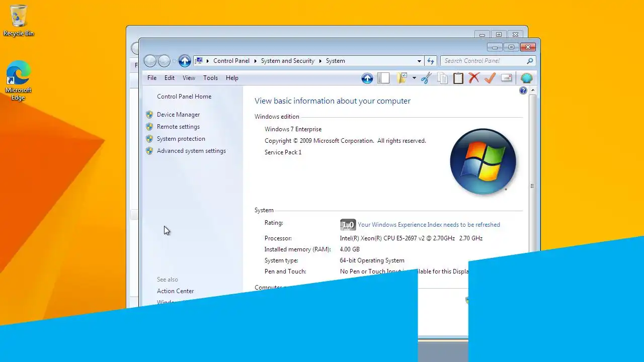Click the scrollbar up arrow

coord(532,90)
